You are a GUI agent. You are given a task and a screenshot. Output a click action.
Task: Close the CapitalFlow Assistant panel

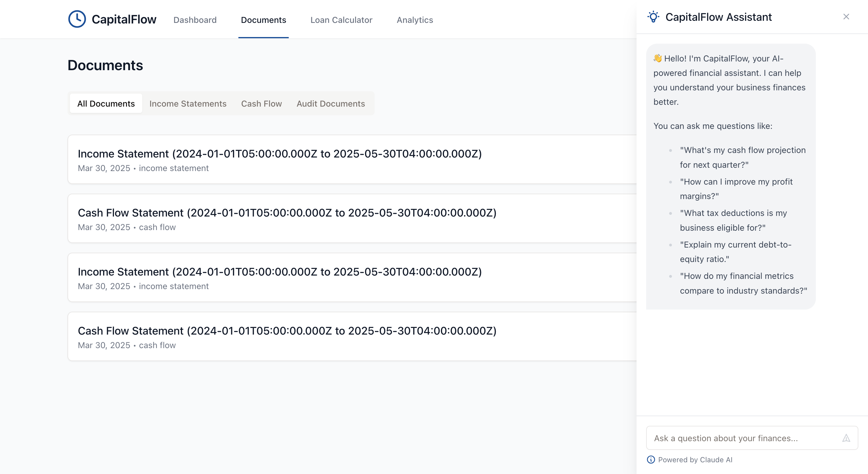[846, 17]
